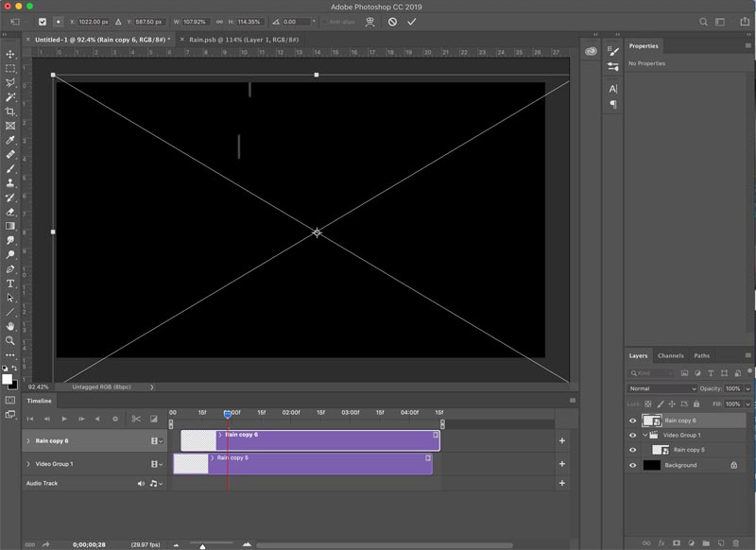Select the Type tool
Image resolution: width=756 pixels, height=550 pixels.
pos(10,284)
